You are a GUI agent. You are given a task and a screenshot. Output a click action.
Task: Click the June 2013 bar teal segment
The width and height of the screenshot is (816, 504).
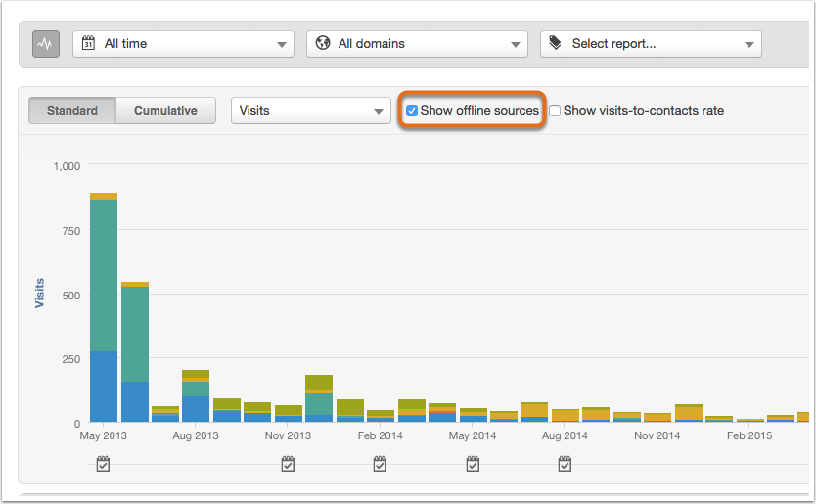pos(135,335)
